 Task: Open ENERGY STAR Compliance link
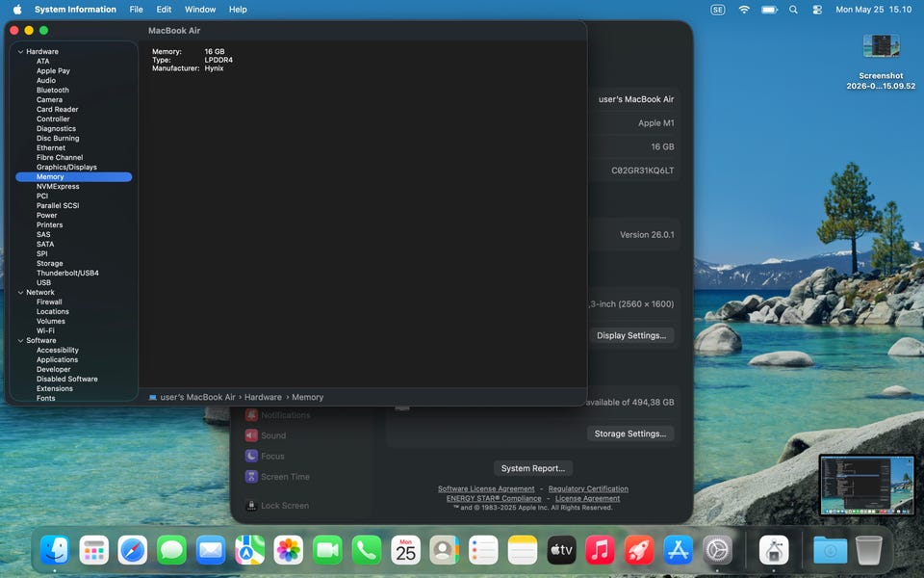pyautogui.click(x=493, y=498)
